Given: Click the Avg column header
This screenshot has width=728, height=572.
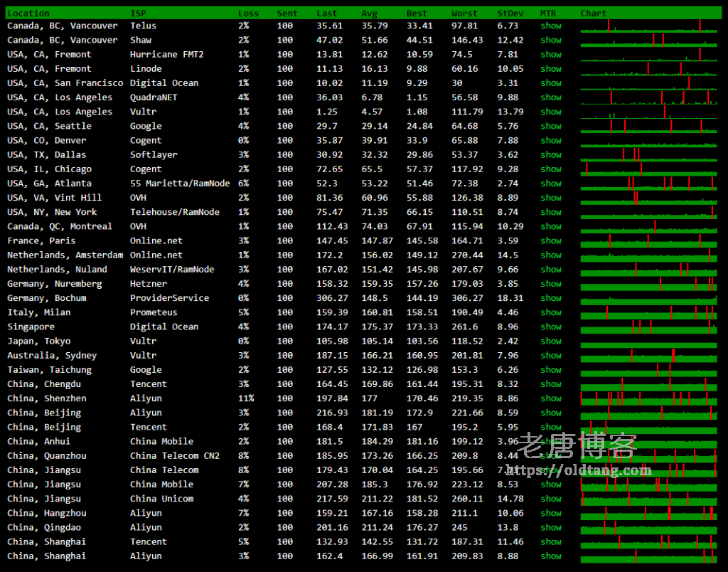Looking at the screenshot, I should coord(369,14).
